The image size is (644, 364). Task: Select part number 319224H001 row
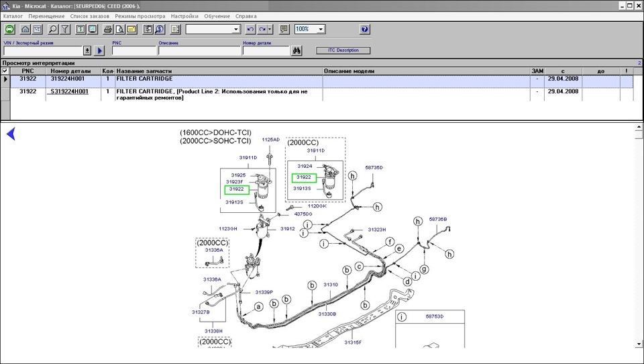click(321, 81)
